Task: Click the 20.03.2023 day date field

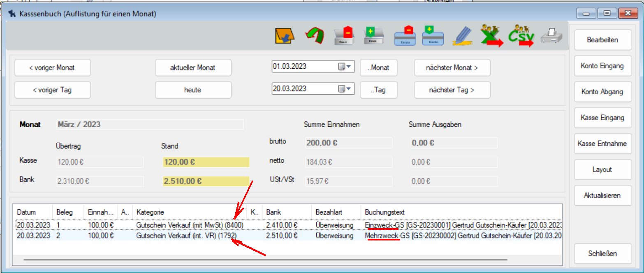Action: pyautogui.click(x=304, y=89)
